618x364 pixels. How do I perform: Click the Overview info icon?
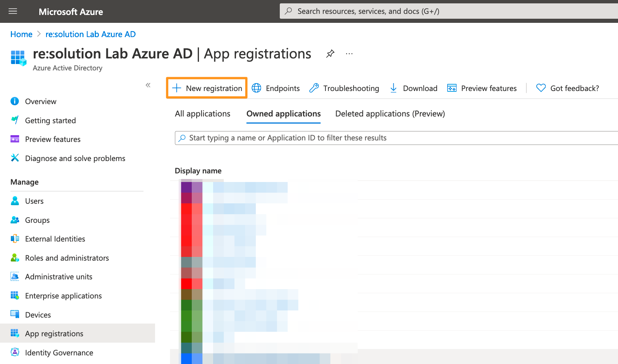pyautogui.click(x=15, y=101)
